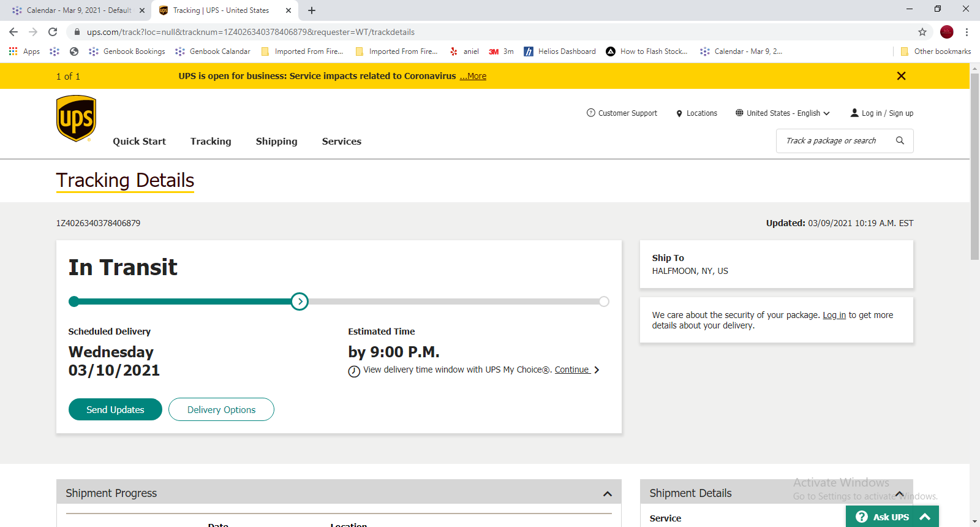Click Log in / Sign up link
980x527 pixels.
(888, 113)
